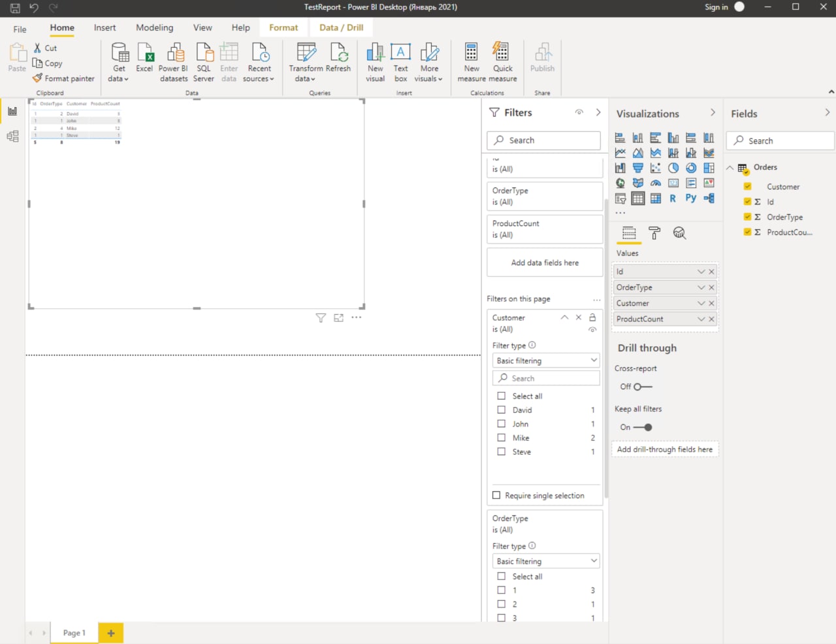
Task: Remove OrderType from Values
Action: coord(712,287)
